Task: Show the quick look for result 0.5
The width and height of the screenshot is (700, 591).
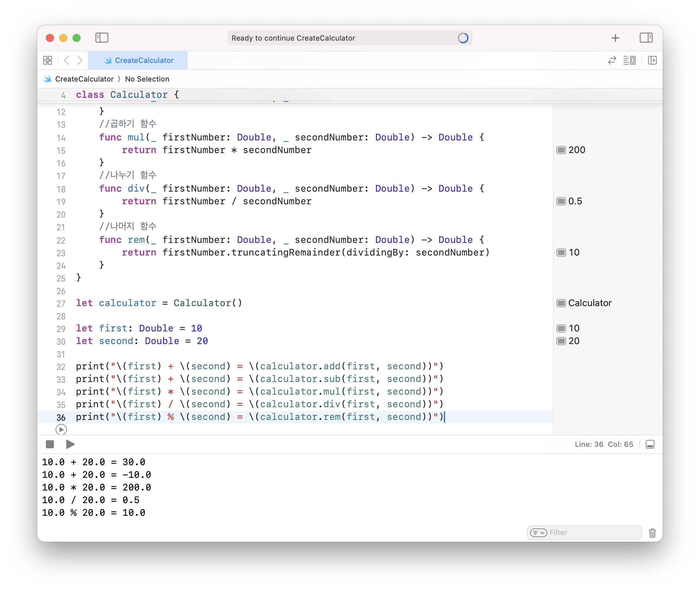Action: pyautogui.click(x=561, y=201)
